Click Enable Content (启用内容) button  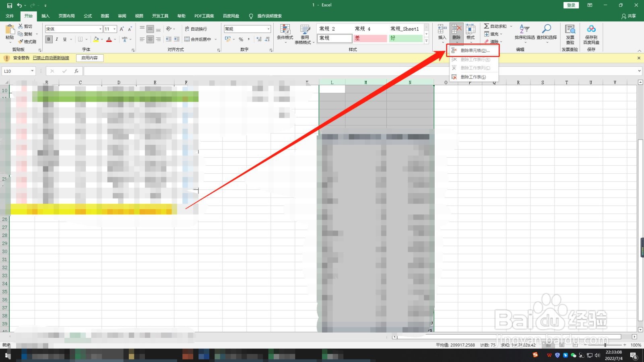pyautogui.click(x=90, y=58)
